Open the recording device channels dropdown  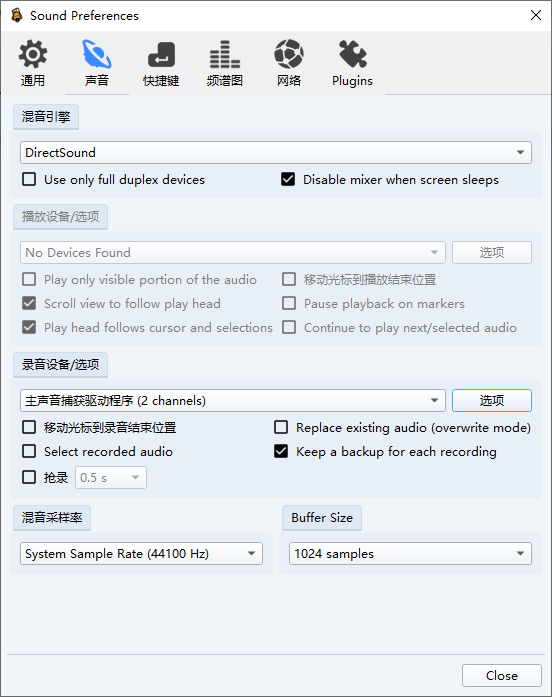pos(233,401)
